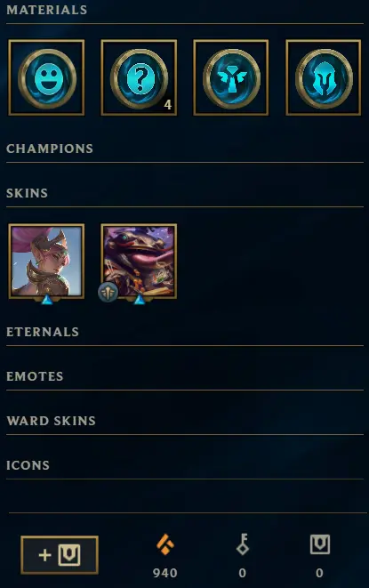Select the winged figure orb material

coord(231,77)
